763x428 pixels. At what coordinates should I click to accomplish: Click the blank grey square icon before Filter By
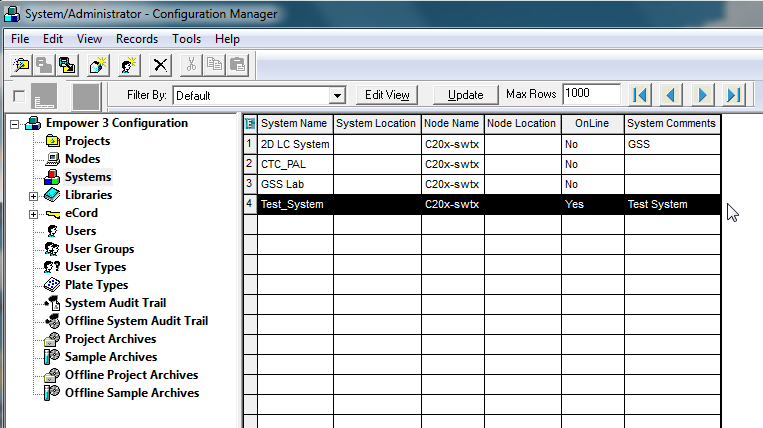86,96
